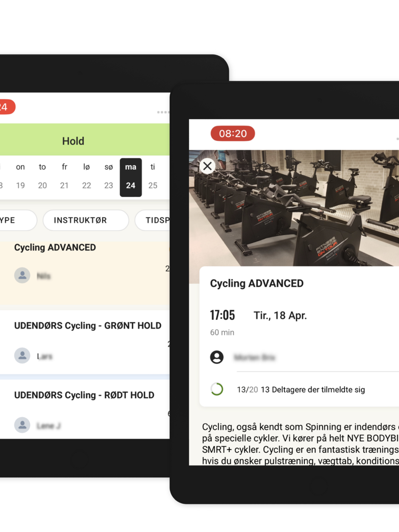The height and width of the screenshot is (532, 399).
Task: Tap the instructor avatar under Cycling ADVANCED list item
Action: (22, 275)
